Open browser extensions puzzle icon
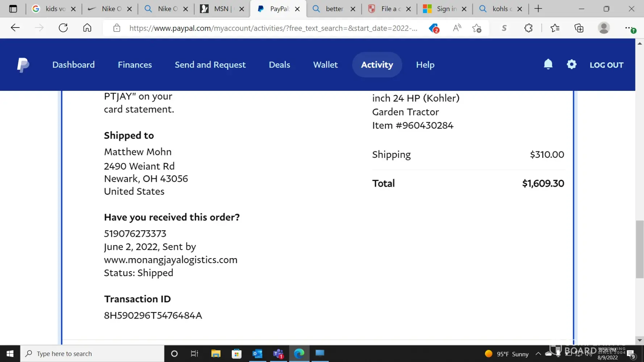The height and width of the screenshot is (362, 644). (x=528, y=28)
